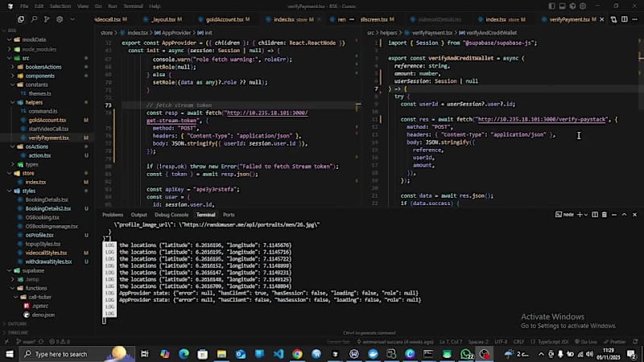Screen dimensions: 644x362
Task: Open the Explorer view icon
Action: (x=21, y=19)
